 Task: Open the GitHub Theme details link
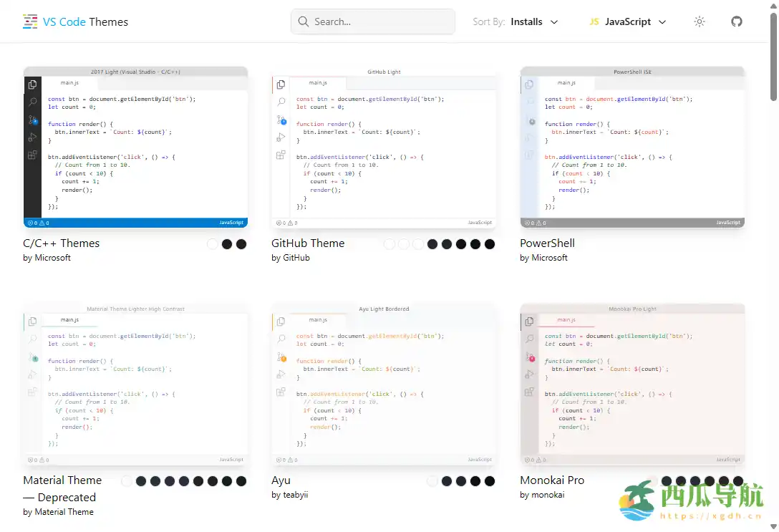(x=308, y=243)
